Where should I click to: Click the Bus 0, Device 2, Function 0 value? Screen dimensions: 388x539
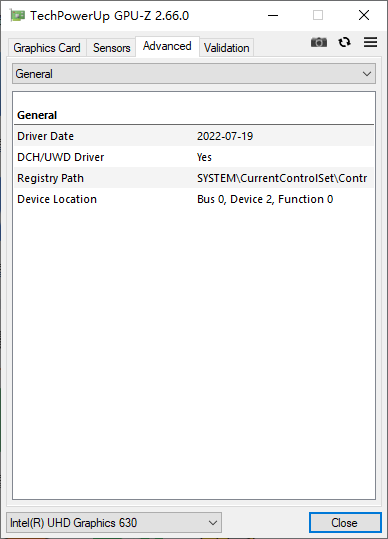pyautogui.click(x=265, y=199)
